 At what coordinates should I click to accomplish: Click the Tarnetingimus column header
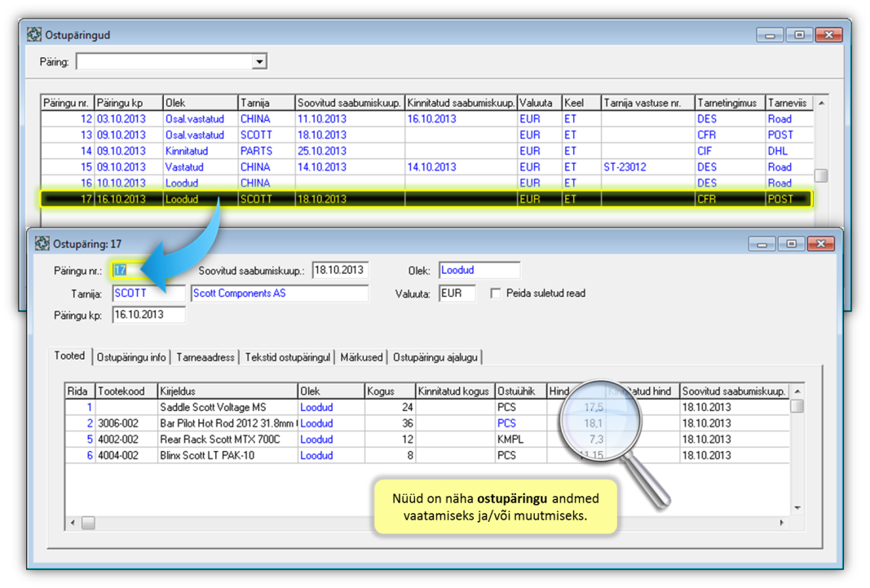pos(731,103)
